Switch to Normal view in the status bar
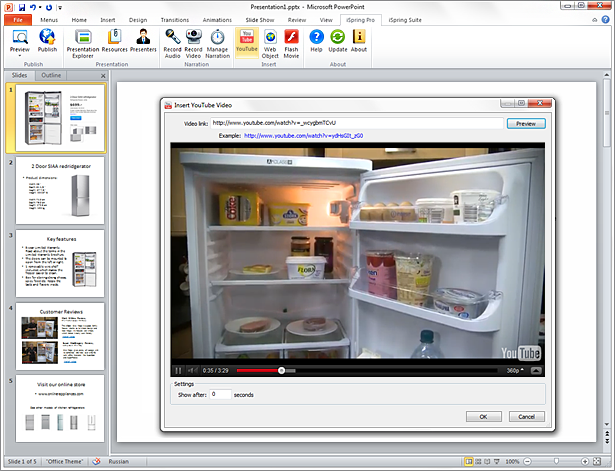This screenshot has height=471, width=615. pos(468,461)
